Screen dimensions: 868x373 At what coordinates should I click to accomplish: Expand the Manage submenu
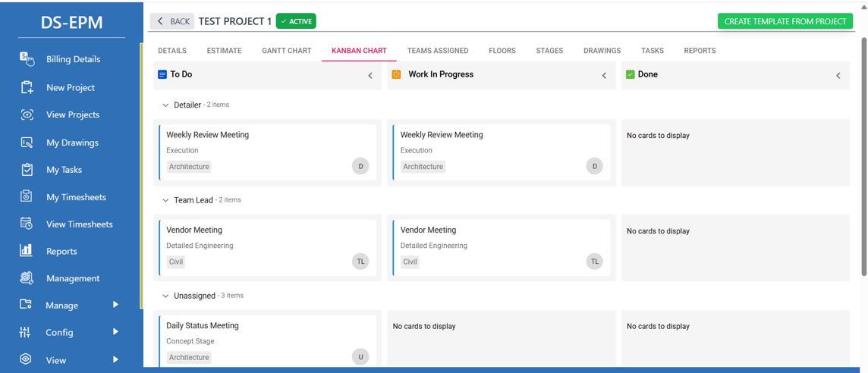pyautogui.click(x=115, y=305)
